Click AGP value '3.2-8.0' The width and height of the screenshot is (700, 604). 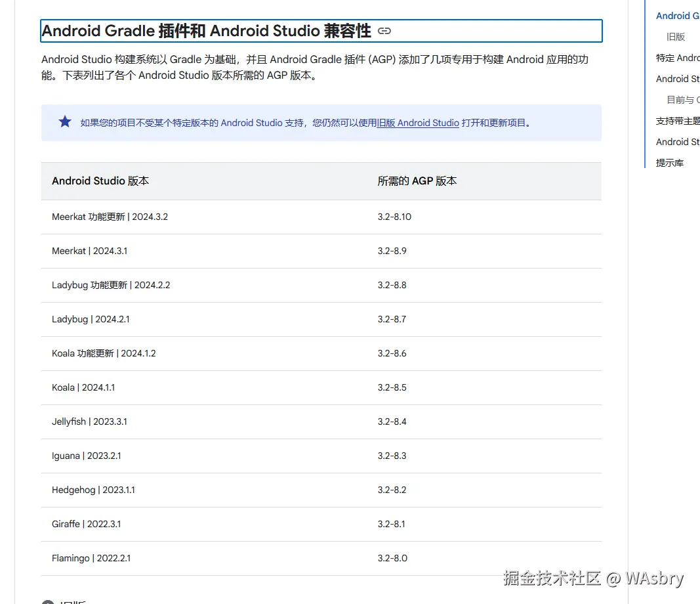392,559
